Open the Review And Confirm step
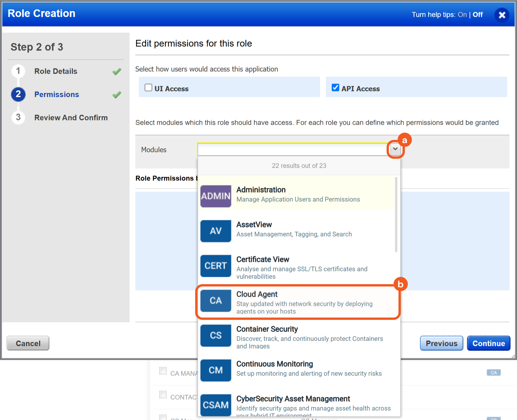 (71, 118)
